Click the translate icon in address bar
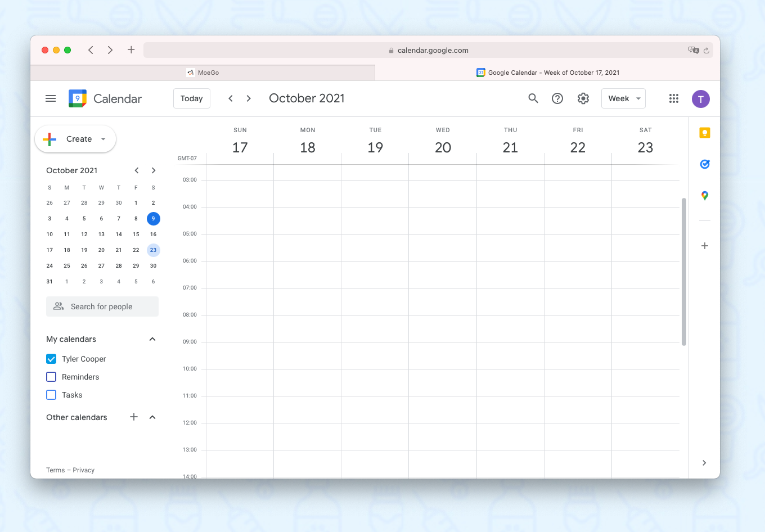The image size is (765, 532). click(694, 50)
